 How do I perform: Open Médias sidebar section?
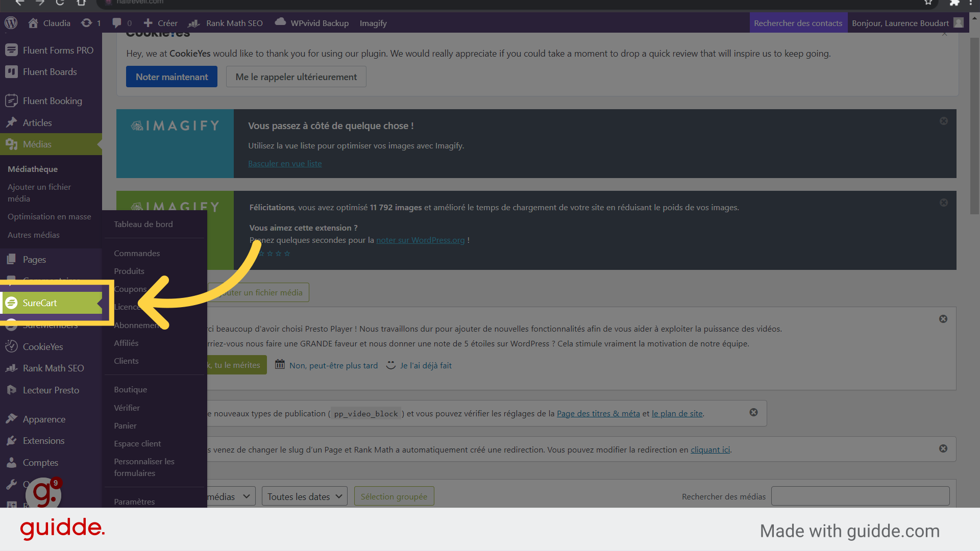click(51, 144)
